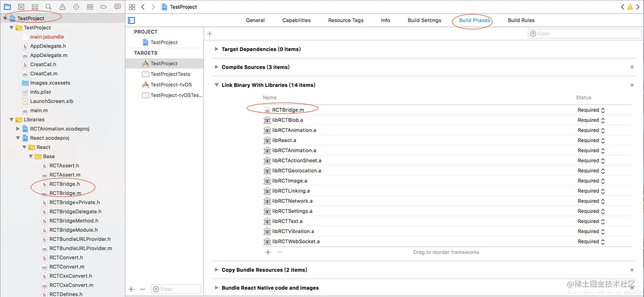
Task: Expand Bundle React Native code and images
Action: point(217,288)
